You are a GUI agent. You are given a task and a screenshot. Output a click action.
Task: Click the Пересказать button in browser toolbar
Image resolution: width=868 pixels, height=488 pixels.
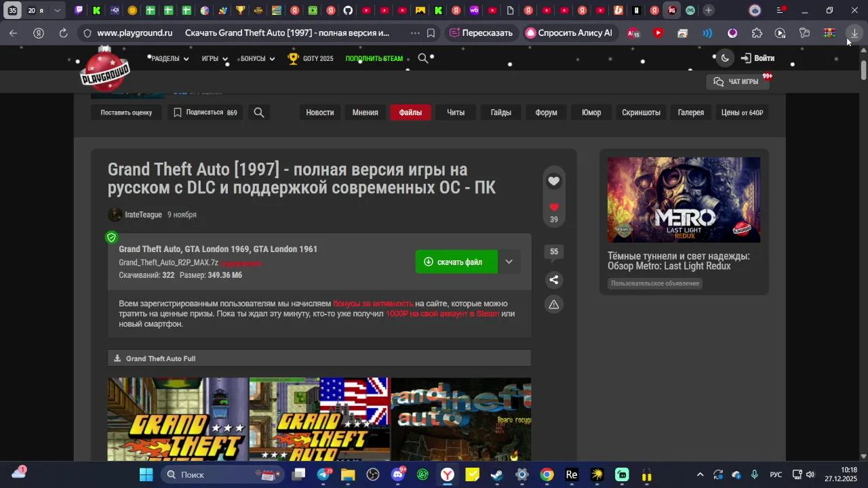tap(481, 33)
